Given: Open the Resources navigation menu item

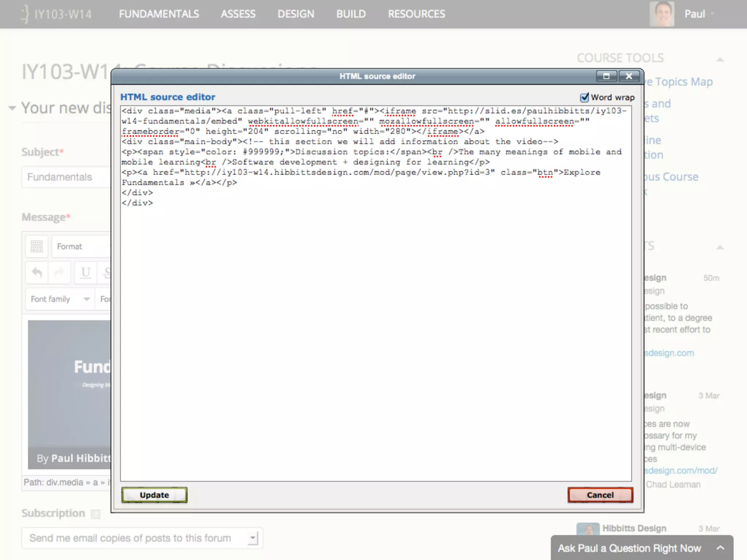Looking at the screenshot, I should click(x=416, y=14).
